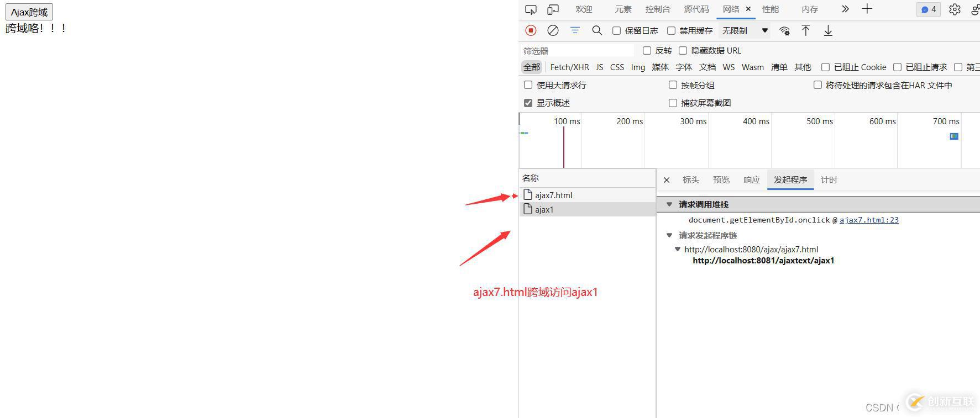Open the 无限制 throttling dropdown
The image size is (980, 418).
pos(745,31)
